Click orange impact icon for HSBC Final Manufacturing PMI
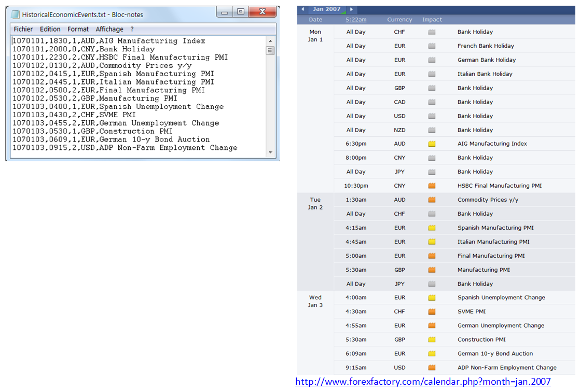The height and width of the screenshot is (392, 580). pos(432,186)
